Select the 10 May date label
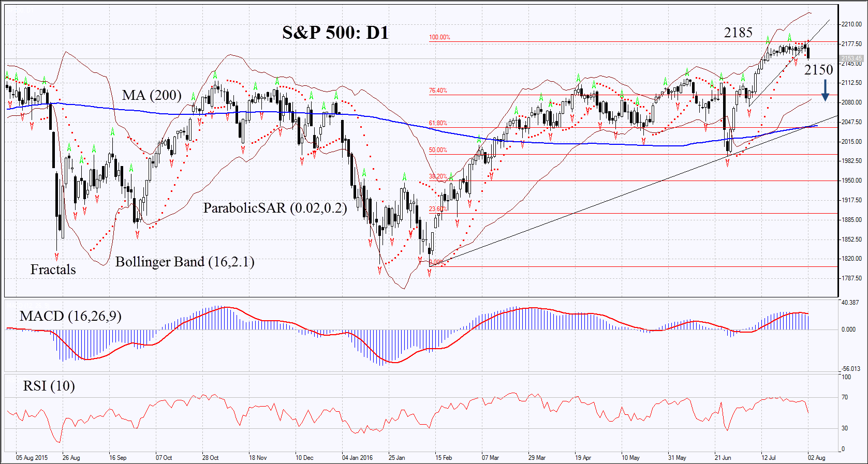The image size is (868, 464). (630, 458)
